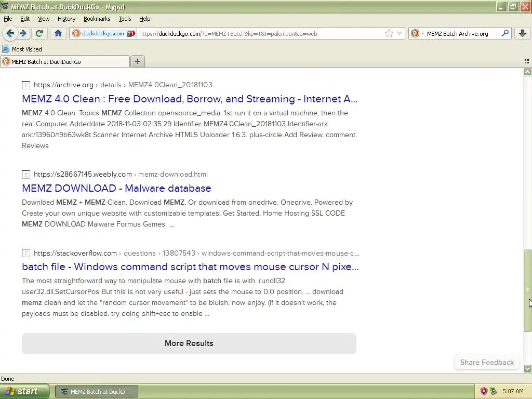The width and height of the screenshot is (532, 399).
Task: Click the 5:07 AM clock
Action: click(x=513, y=392)
